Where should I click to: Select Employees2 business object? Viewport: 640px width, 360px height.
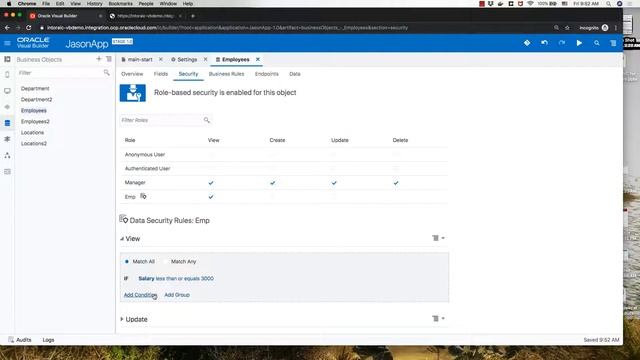point(35,122)
